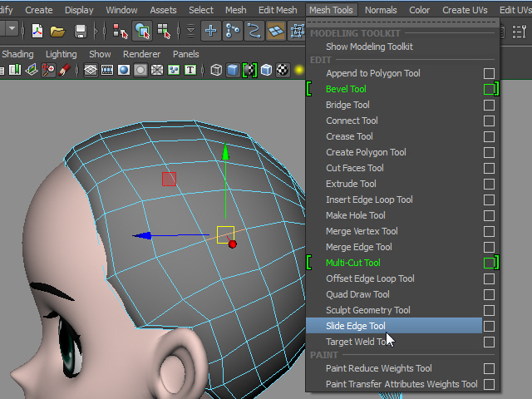This screenshot has width=532, height=399.
Task: Open the Shading panel menu
Action: click(x=17, y=54)
